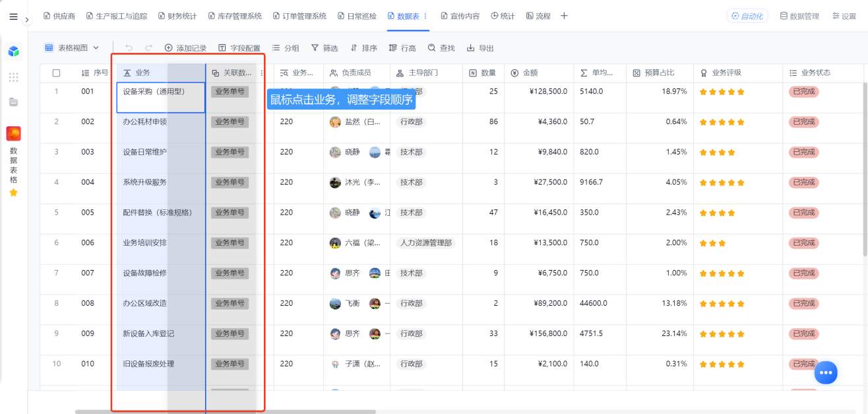Toggle the yellow favorite star in sidebar
Image resolution: width=868 pixels, height=414 pixels.
13,193
